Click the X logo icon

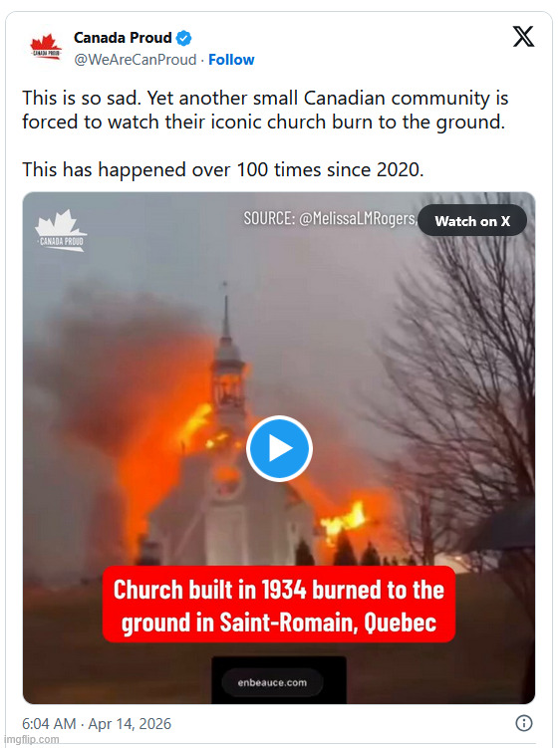point(523,36)
